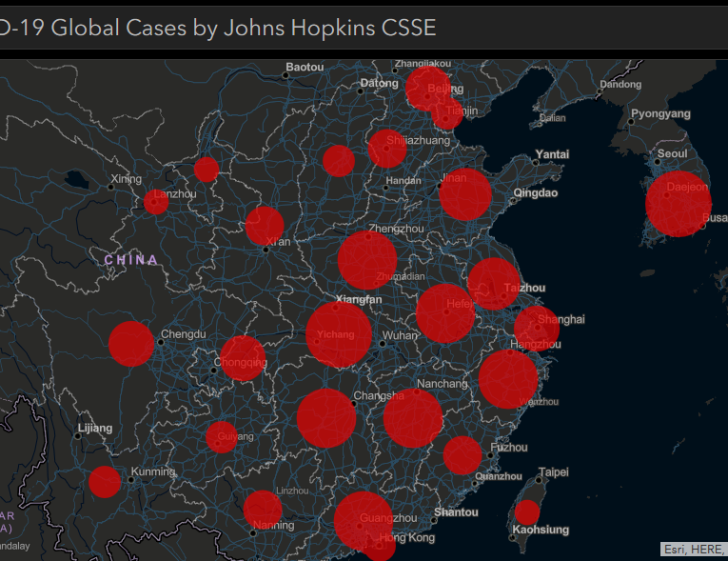Click the Shantou city label
The height and width of the screenshot is (561, 728).
pyautogui.click(x=456, y=512)
